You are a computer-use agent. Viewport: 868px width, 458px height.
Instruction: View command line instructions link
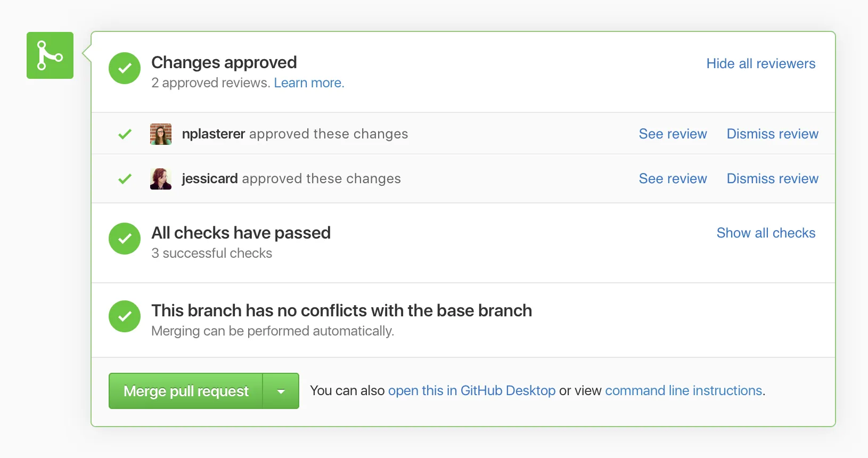tap(683, 391)
